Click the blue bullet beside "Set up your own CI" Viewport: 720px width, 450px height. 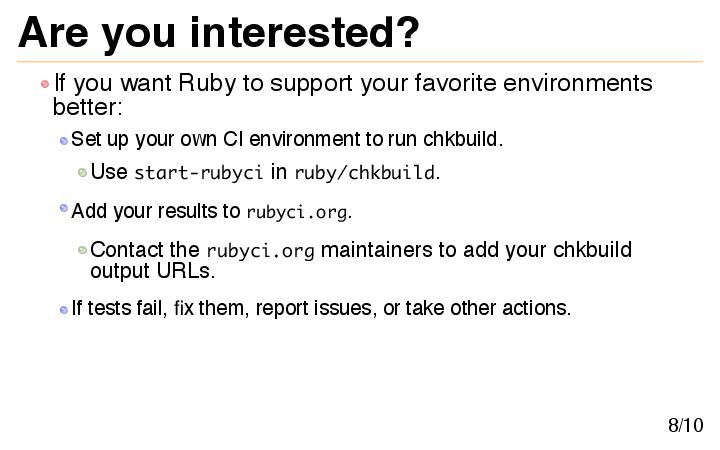(x=64, y=140)
